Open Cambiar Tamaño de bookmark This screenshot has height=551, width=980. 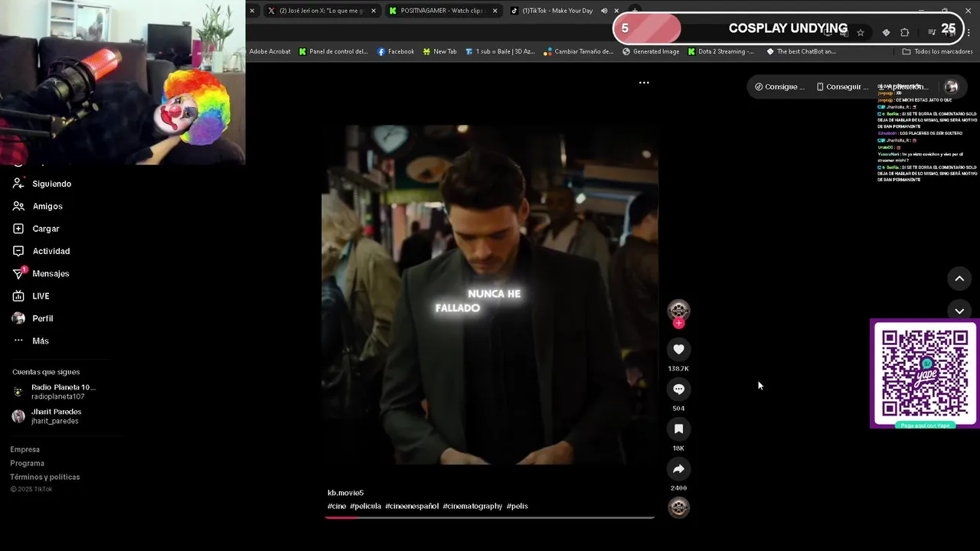pyautogui.click(x=578, y=51)
